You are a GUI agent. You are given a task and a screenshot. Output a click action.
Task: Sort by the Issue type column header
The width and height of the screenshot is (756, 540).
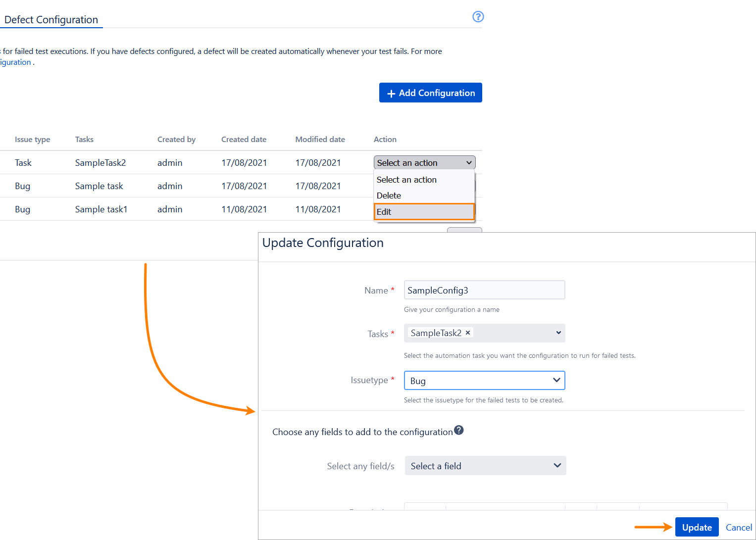pyautogui.click(x=32, y=140)
